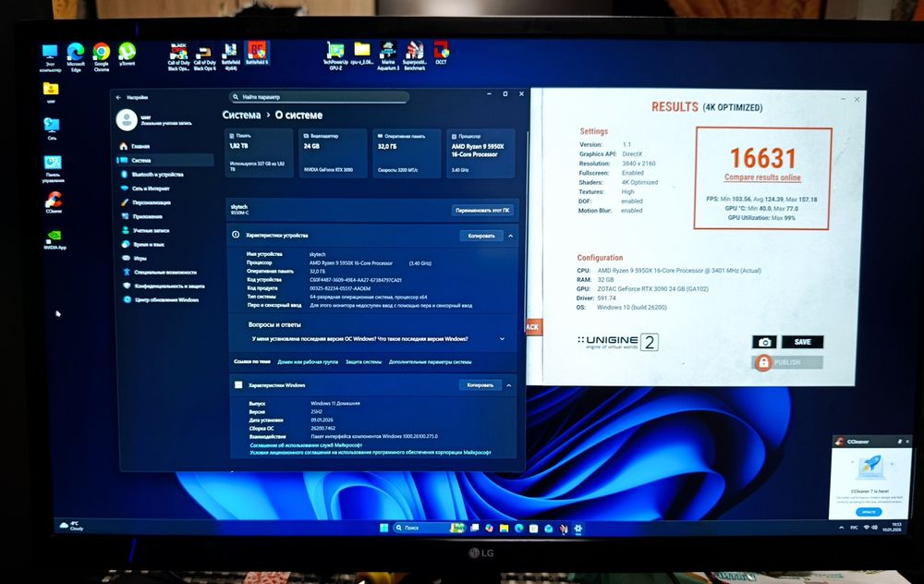The image size is (924, 584).
Task: Copy Windows specifications with 'Копировать'
Action: 480,385
